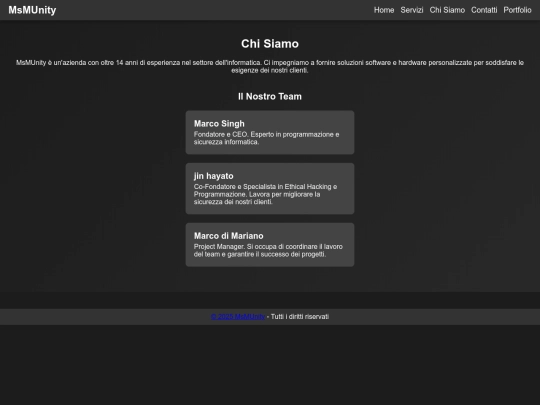Screen dimensions: 540x405
Task: Click the Project Manager description text
Action: 268,250
